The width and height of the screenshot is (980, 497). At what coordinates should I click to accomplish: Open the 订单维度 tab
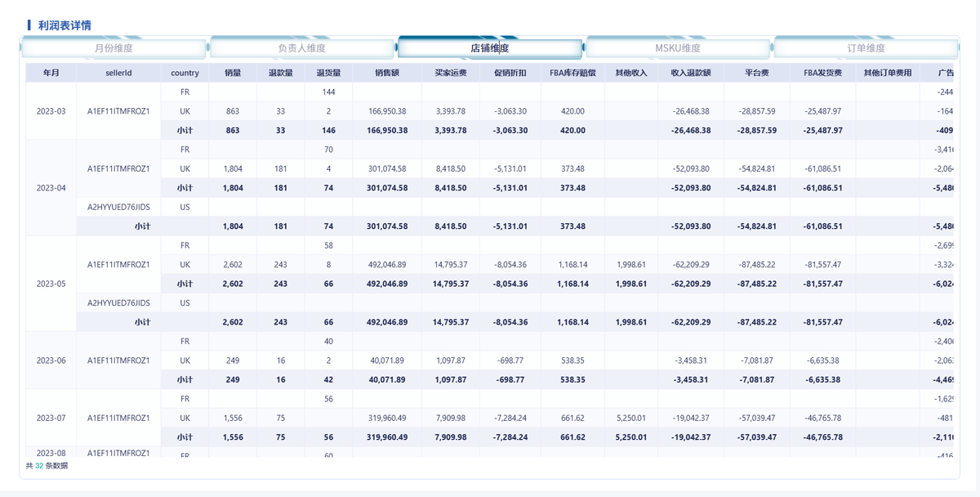click(866, 48)
